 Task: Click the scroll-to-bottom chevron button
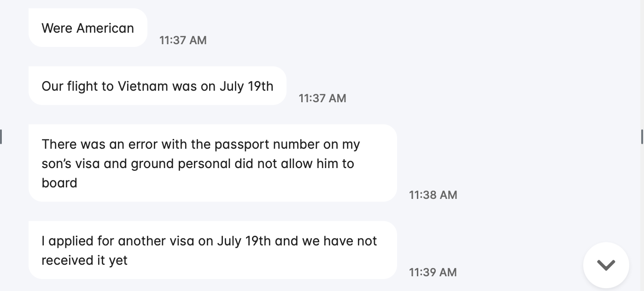pyautogui.click(x=606, y=265)
